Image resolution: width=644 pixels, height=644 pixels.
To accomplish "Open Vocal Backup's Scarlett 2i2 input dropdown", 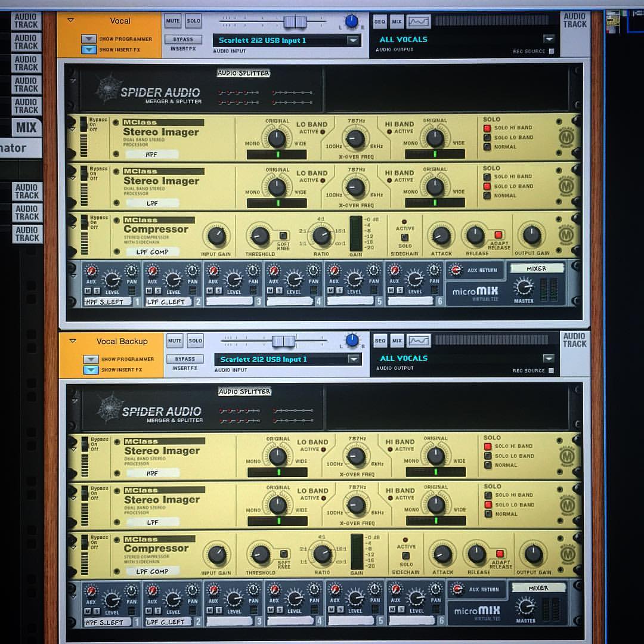I will (x=354, y=359).
